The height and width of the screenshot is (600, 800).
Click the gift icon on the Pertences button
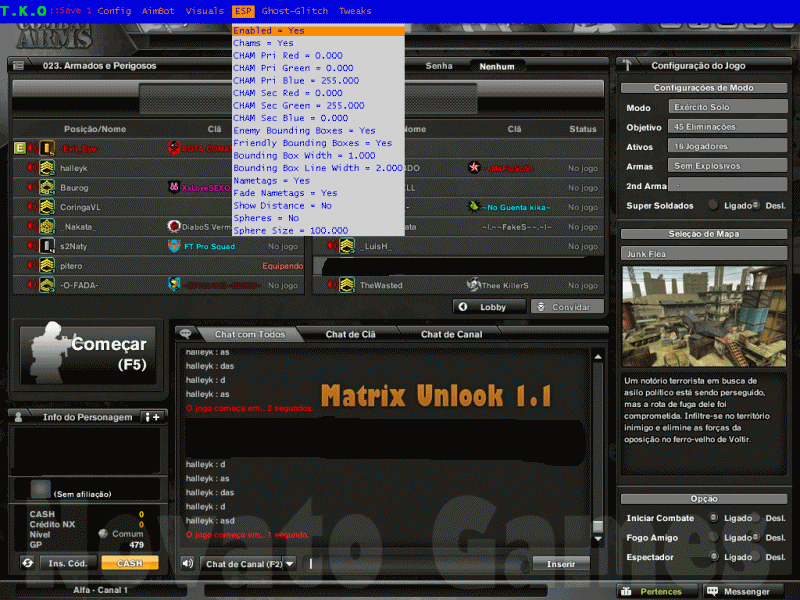click(628, 591)
